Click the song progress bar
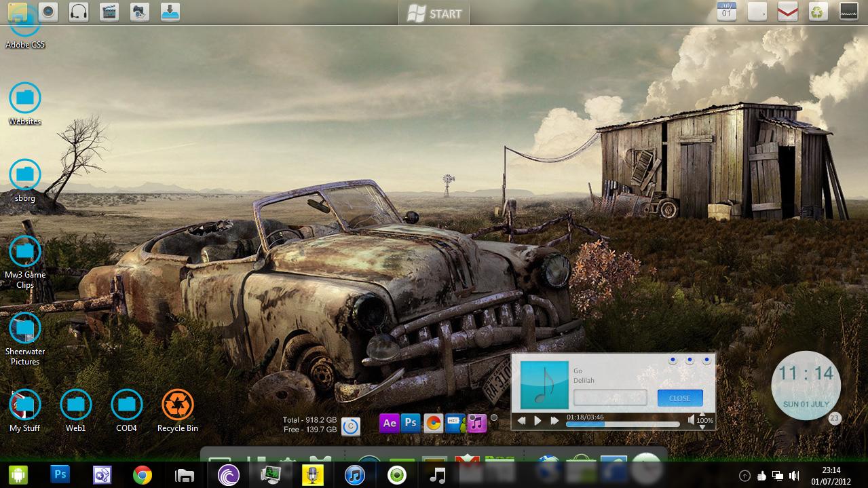Screen dimensions: 868x488 pos(622,425)
